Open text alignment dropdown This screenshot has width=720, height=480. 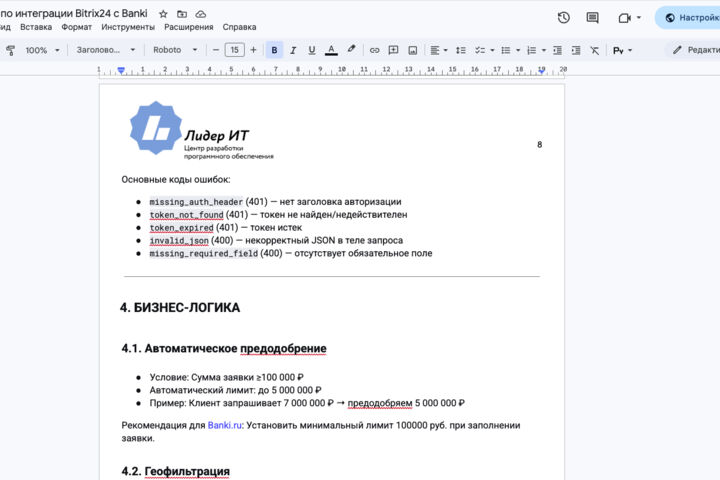tap(438, 50)
